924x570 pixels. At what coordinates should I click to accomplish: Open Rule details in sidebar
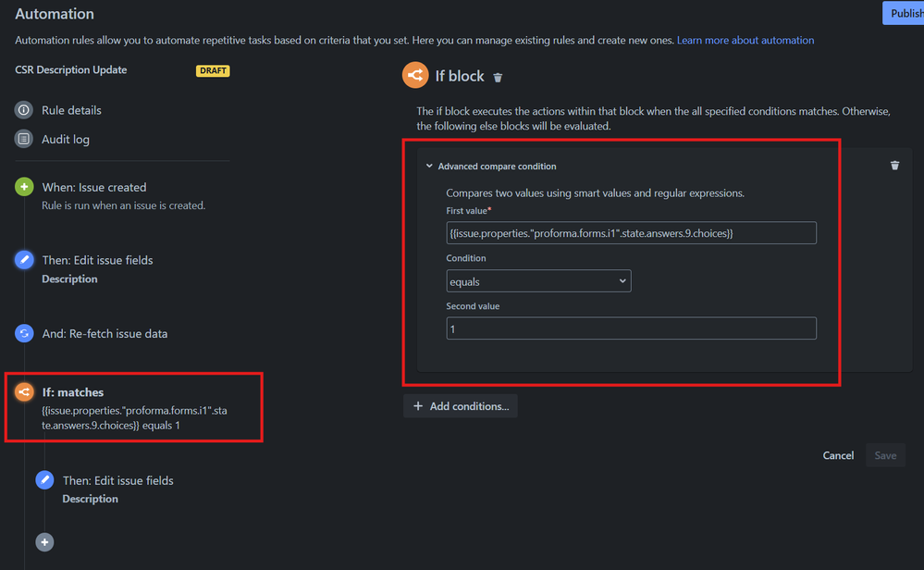71,110
